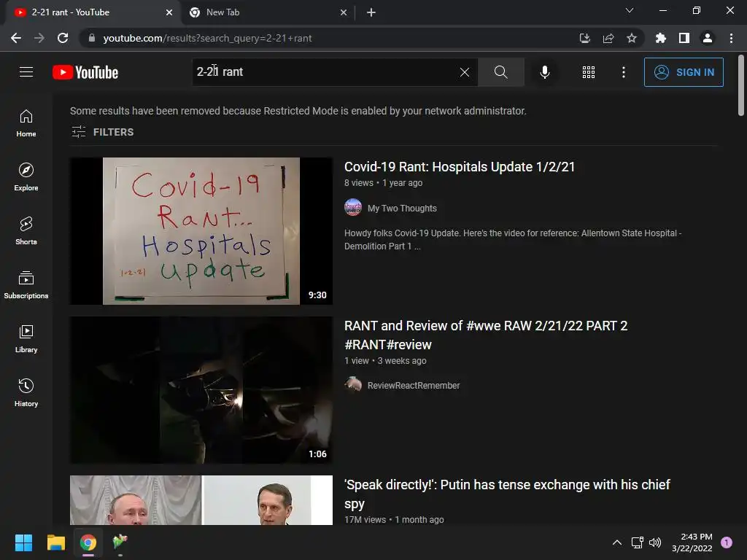Go forward in browser history
The width and height of the screenshot is (747, 560).
[39, 38]
